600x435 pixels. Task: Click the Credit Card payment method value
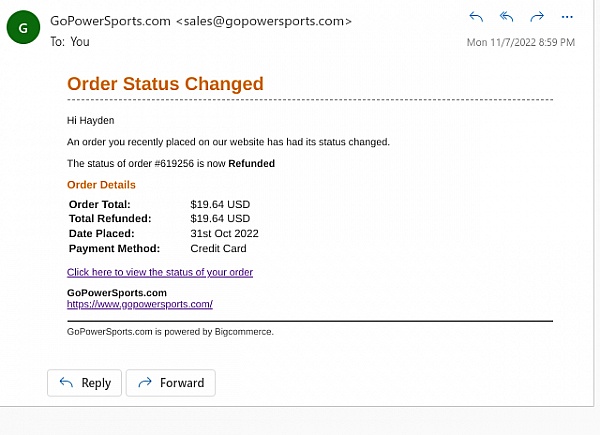point(218,248)
